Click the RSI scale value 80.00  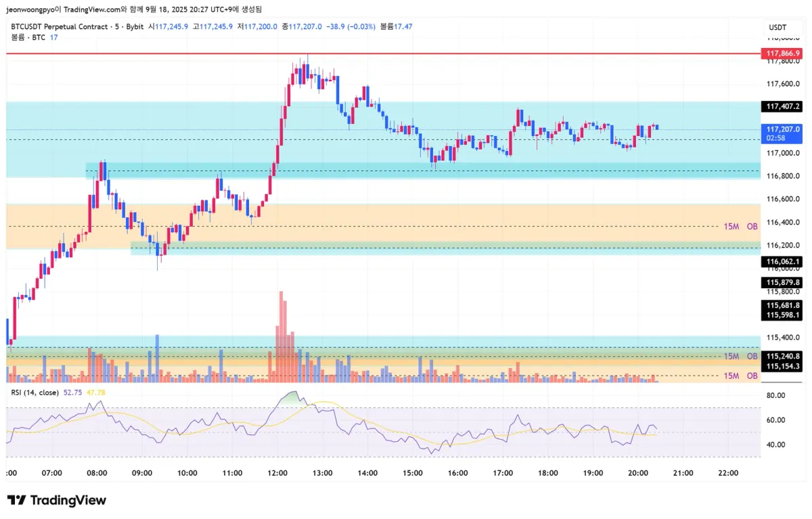776,395
